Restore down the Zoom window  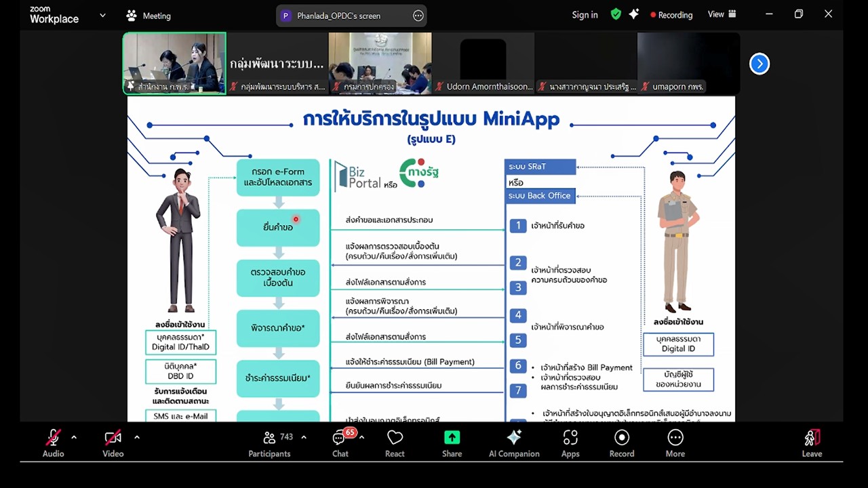pyautogui.click(x=799, y=14)
